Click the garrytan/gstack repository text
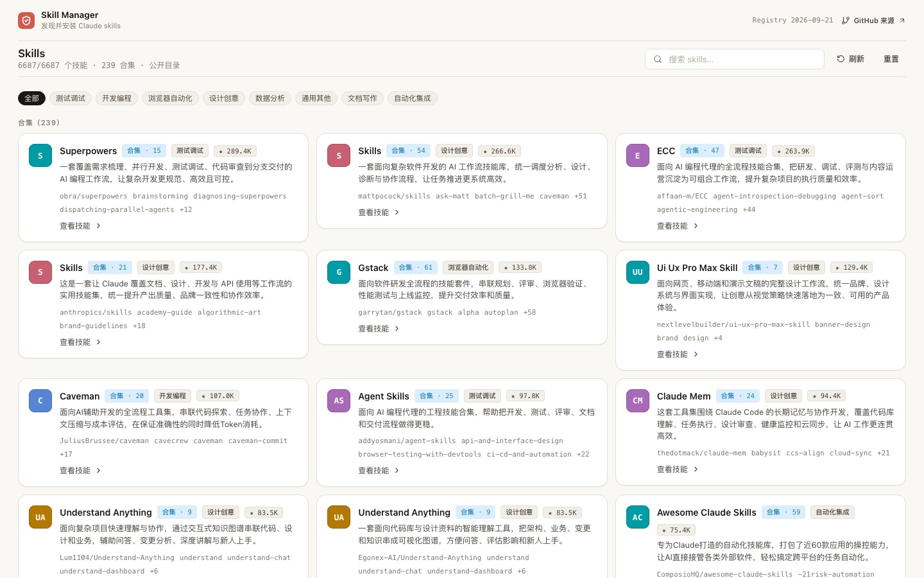Viewport: 924px width, 578px height. point(390,313)
